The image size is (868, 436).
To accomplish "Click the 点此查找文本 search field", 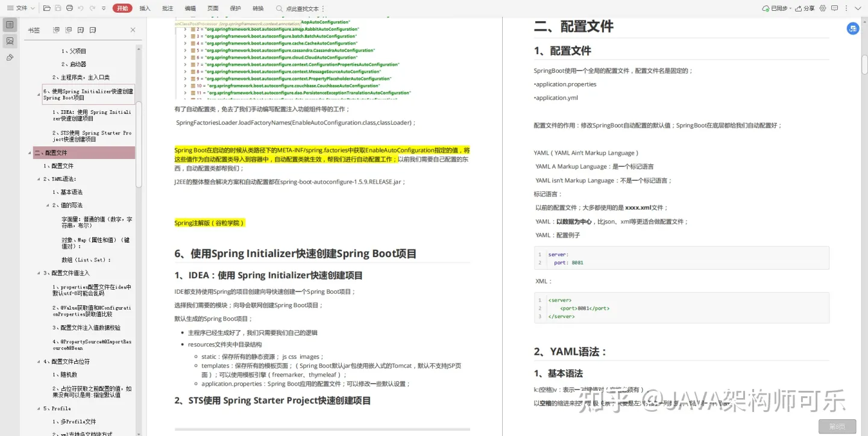I will pos(303,8).
